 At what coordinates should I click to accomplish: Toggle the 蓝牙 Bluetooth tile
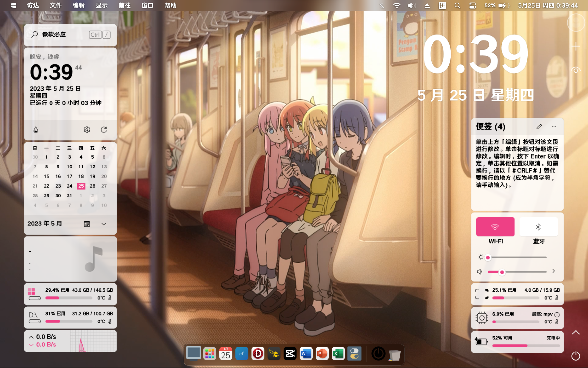[x=538, y=227]
